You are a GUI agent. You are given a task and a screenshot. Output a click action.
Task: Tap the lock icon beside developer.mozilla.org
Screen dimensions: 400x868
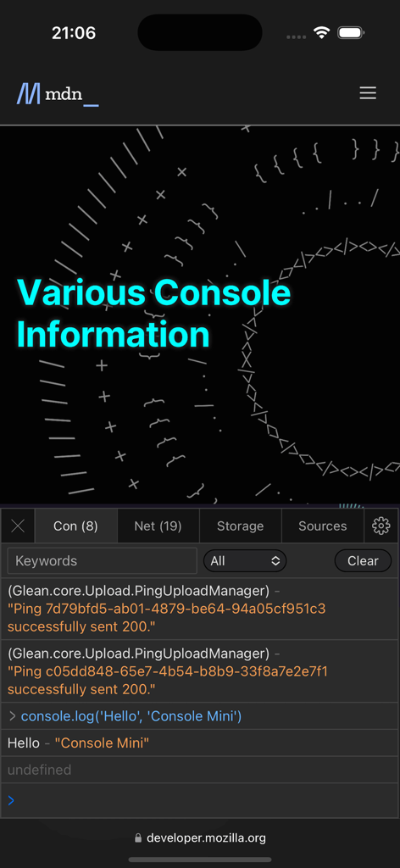(x=138, y=838)
